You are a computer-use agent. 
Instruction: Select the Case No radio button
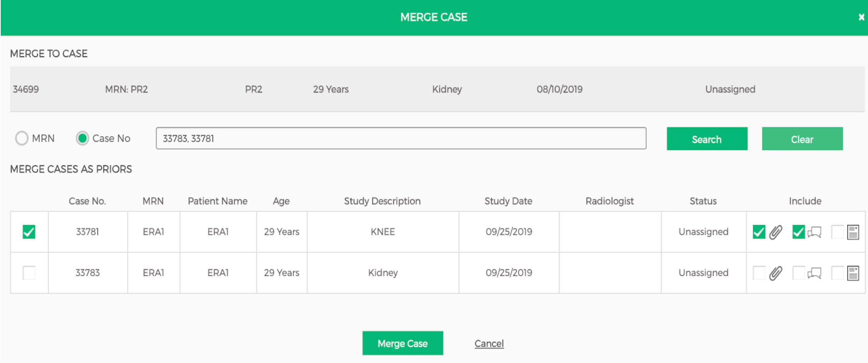pos(82,138)
